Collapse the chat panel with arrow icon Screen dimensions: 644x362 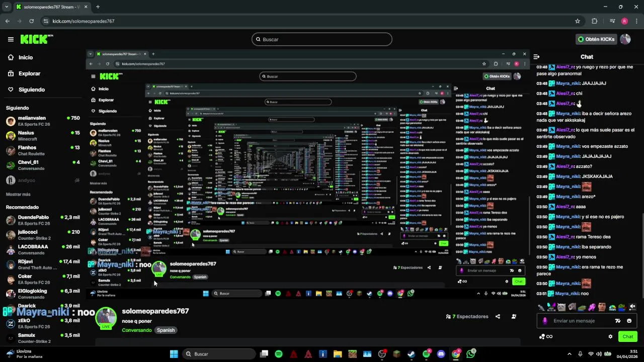(536, 57)
